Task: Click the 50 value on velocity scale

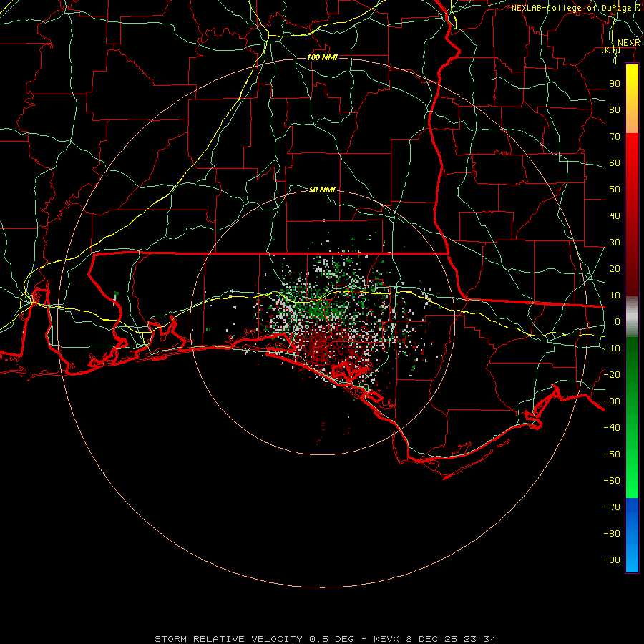Action: tap(615, 190)
